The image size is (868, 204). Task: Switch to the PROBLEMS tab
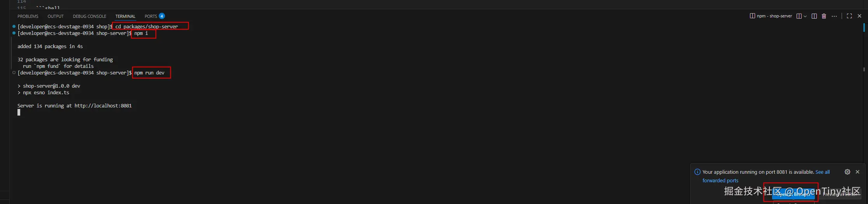click(28, 16)
